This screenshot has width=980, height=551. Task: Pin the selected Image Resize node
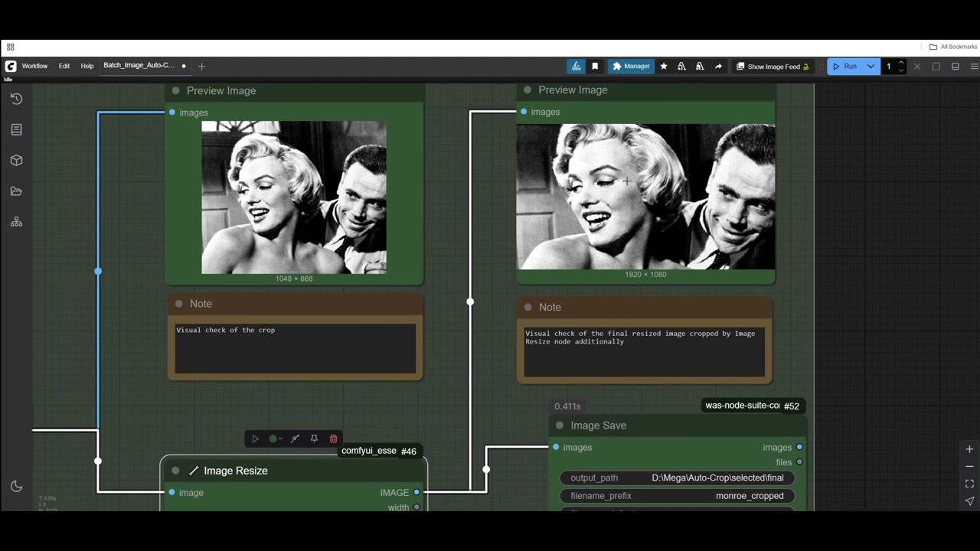click(x=314, y=439)
